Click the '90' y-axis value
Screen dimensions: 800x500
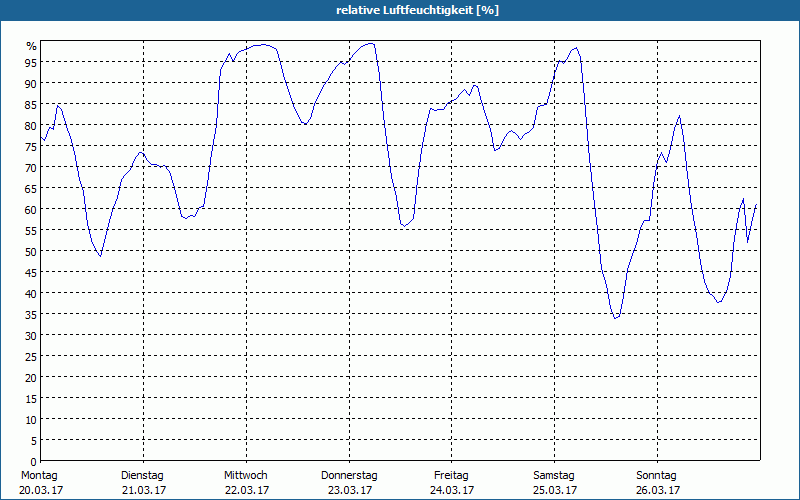pos(31,84)
